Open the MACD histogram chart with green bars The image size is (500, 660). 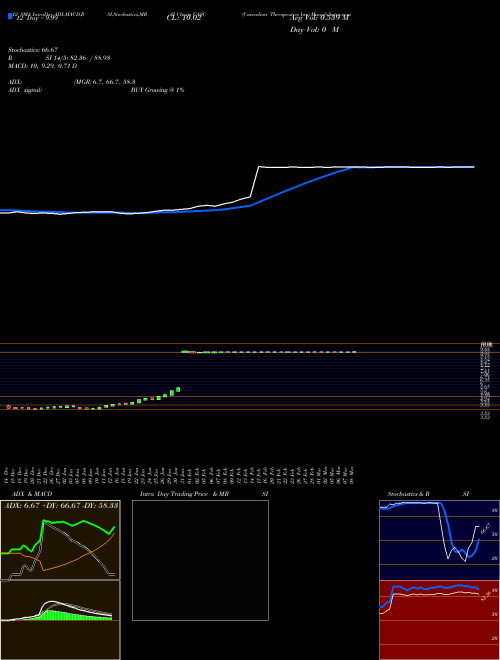click(x=60, y=620)
